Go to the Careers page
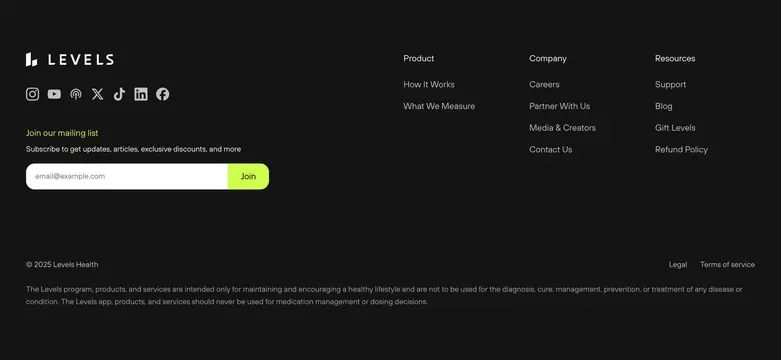This screenshot has height=360, width=781. (x=544, y=85)
